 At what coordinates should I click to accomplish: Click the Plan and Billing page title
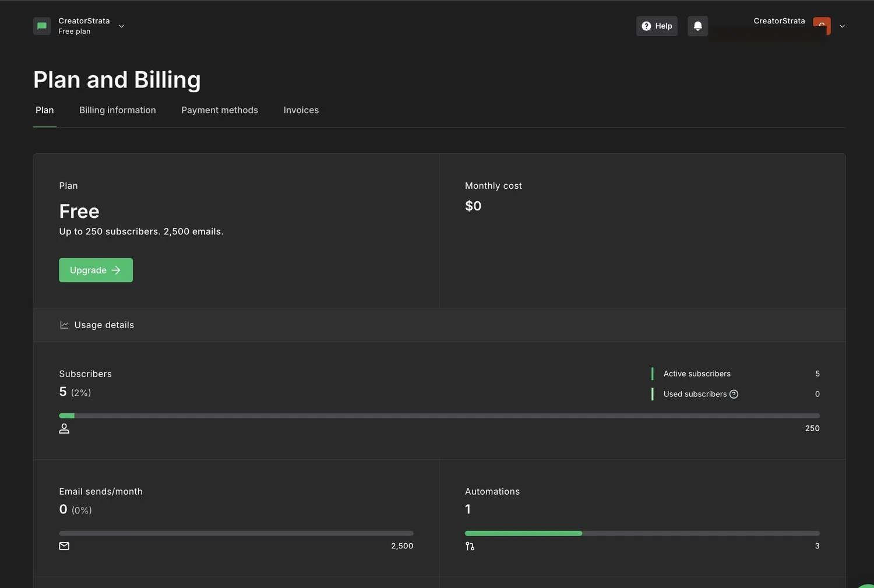[117, 80]
